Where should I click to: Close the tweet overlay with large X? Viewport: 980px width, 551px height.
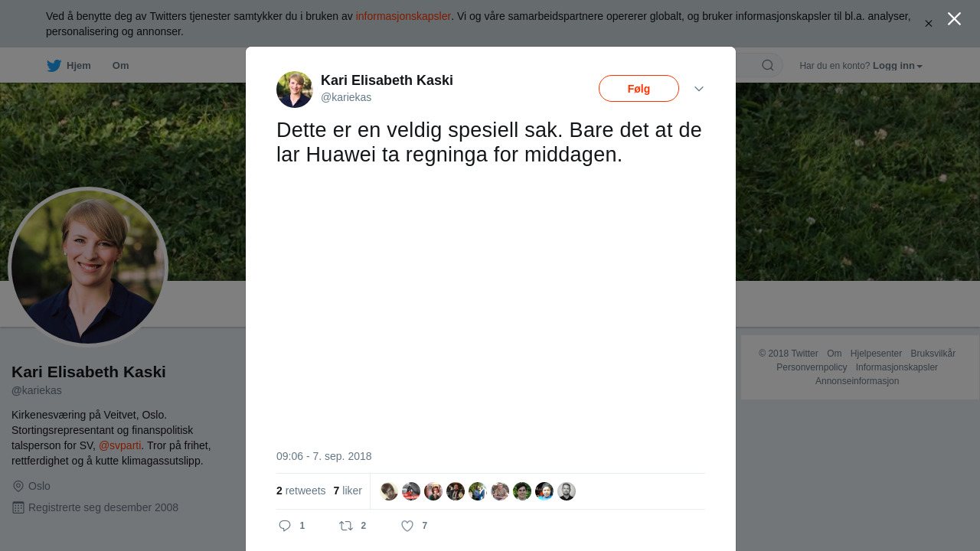point(954,19)
